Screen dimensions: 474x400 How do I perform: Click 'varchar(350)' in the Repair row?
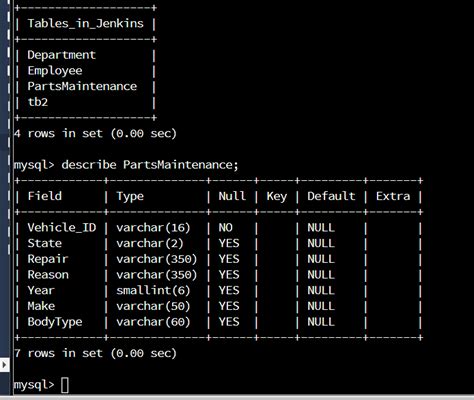click(157, 259)
